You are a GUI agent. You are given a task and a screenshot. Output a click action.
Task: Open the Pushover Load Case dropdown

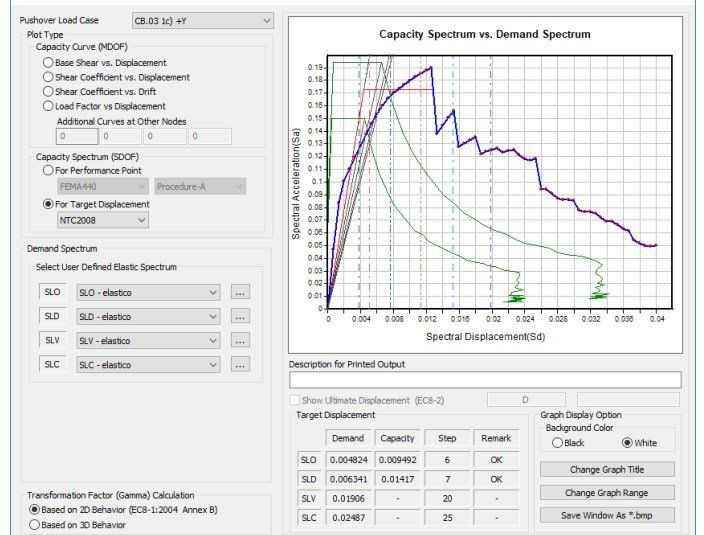point(202,21)
